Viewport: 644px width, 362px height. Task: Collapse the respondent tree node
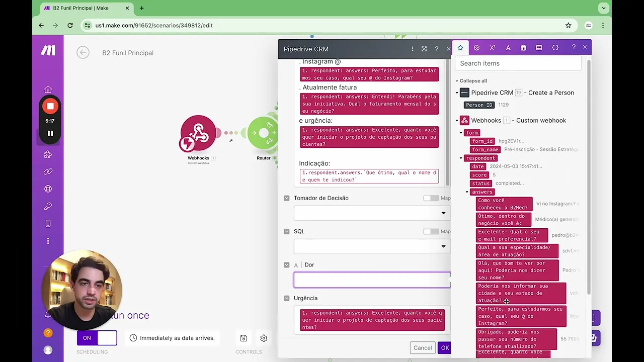[x=460, y=158]
